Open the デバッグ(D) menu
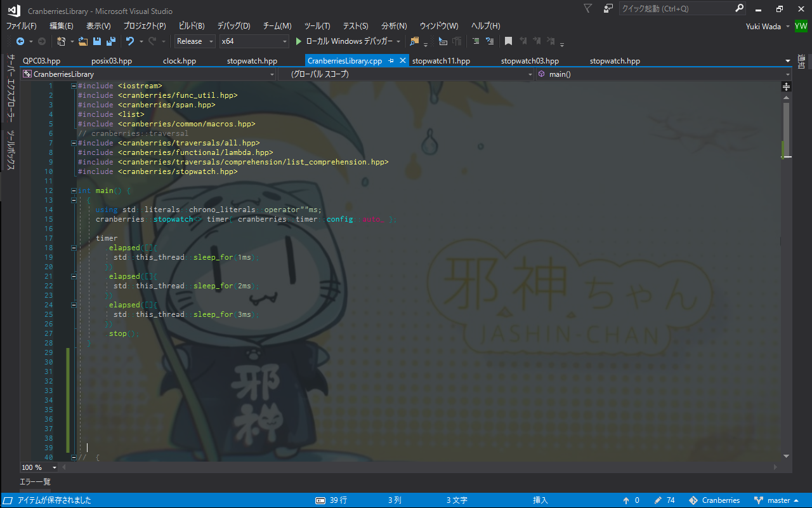 234,26
